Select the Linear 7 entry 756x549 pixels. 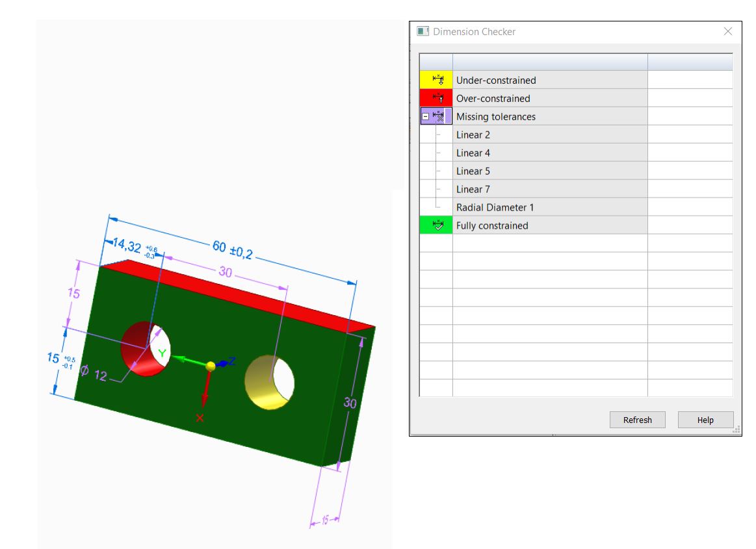pos(473,189)
